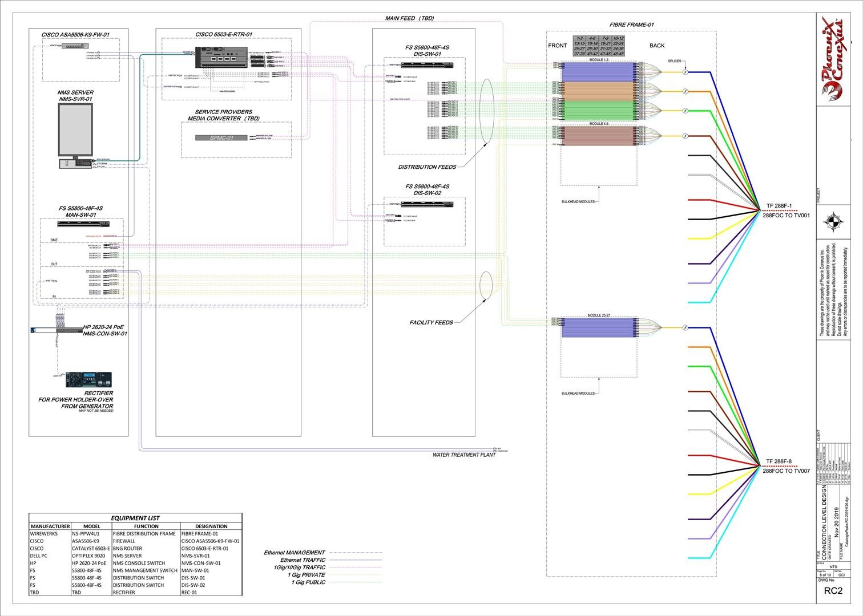Screen dimensions: 863x616
Task: Select the grey SPMC-01 media converter box
Action: click(221, 138)
